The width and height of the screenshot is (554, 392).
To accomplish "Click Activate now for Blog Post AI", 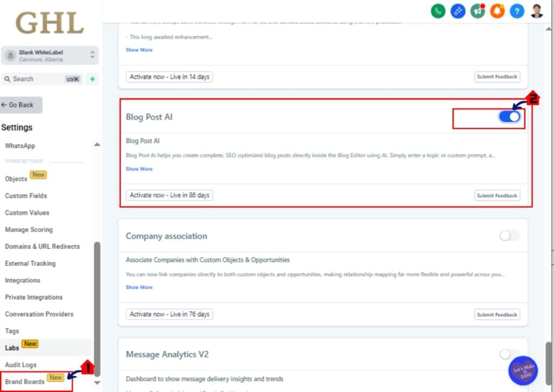I will (169, 195).
